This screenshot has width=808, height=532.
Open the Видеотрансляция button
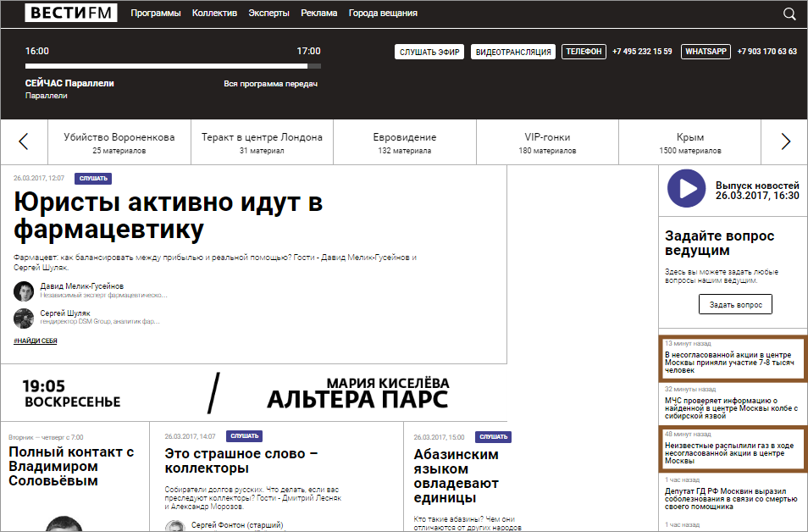(513, 52)
